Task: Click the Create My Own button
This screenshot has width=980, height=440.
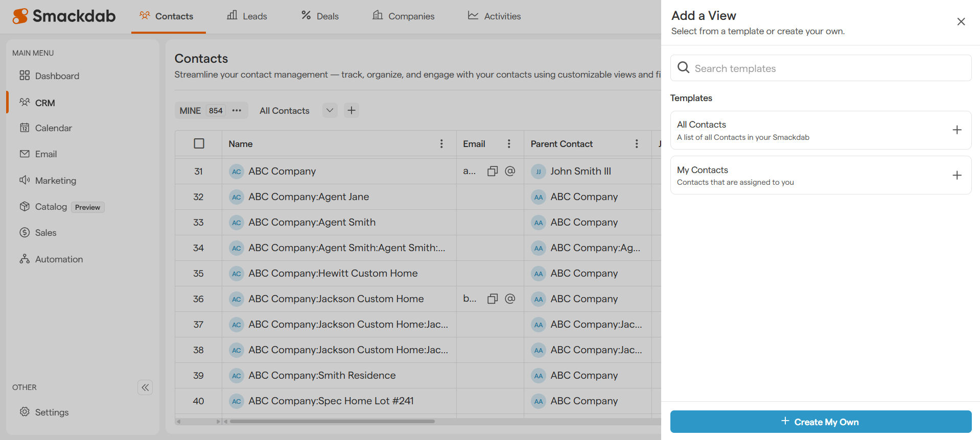Action: [820, 422]
